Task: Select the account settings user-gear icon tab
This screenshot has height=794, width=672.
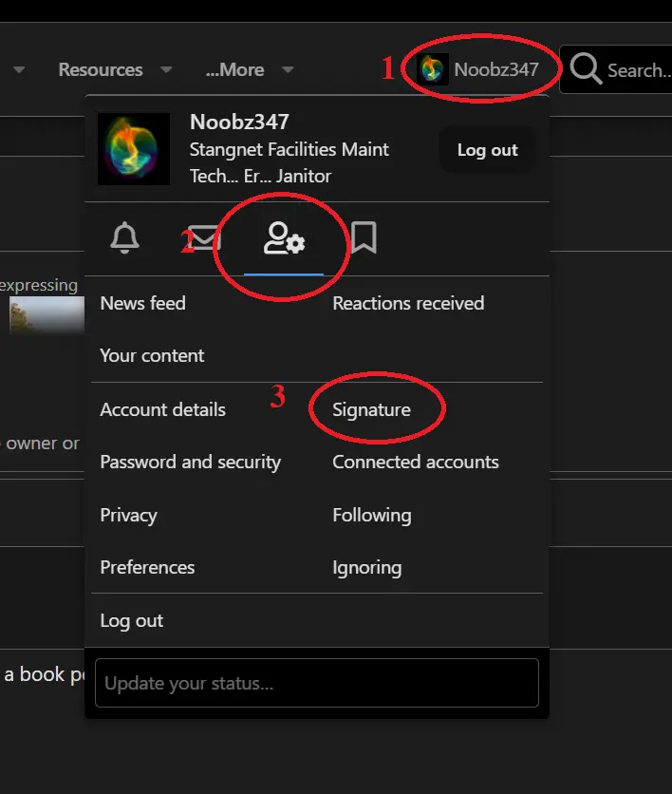Action: [x=284, y=237]
